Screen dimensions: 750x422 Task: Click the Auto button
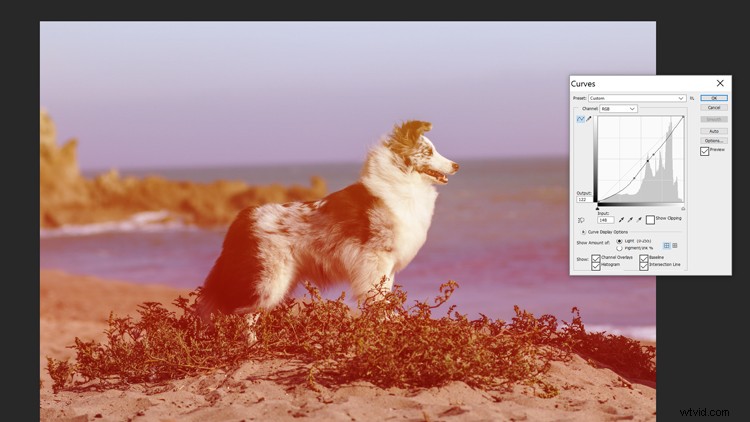pyautogui.click(x=713, y=130)
